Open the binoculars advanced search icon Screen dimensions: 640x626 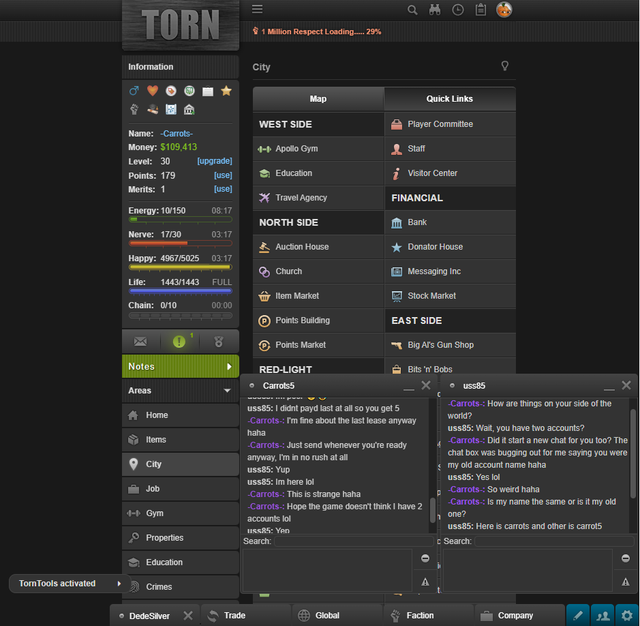pyautogui.click(x=435, y=10)
